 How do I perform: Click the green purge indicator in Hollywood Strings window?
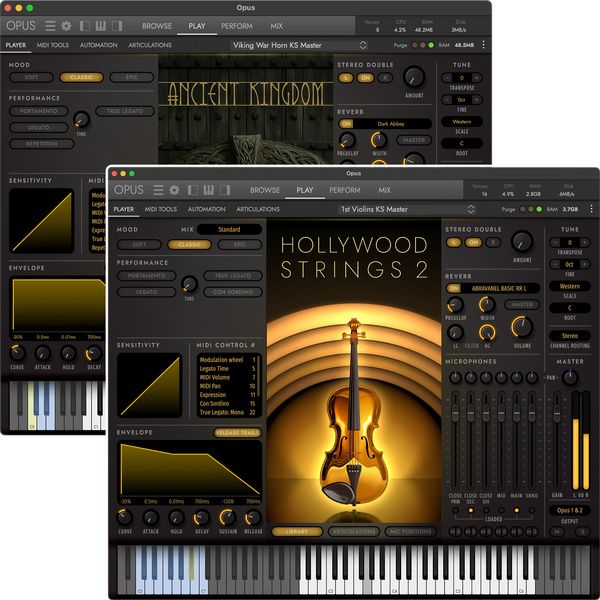tap(539, 209)
